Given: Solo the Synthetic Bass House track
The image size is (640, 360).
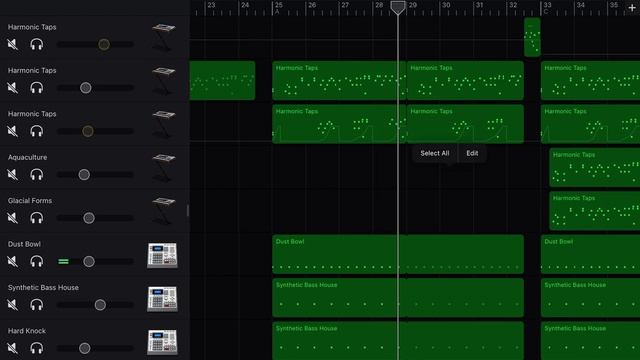Looking at the screenshot, I should tap(37, 304).
